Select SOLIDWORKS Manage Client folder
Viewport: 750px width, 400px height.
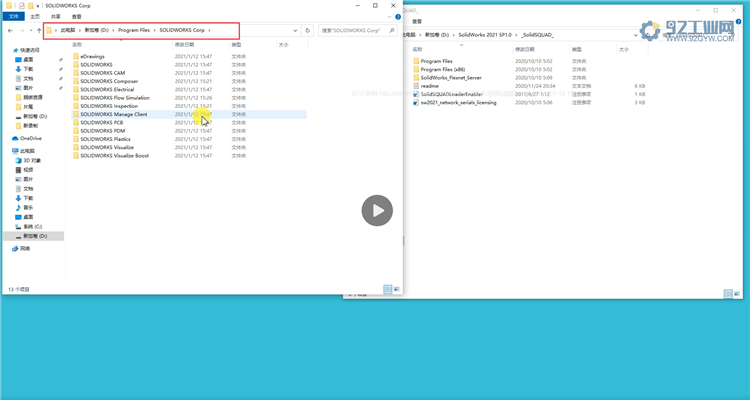point(189,114)
